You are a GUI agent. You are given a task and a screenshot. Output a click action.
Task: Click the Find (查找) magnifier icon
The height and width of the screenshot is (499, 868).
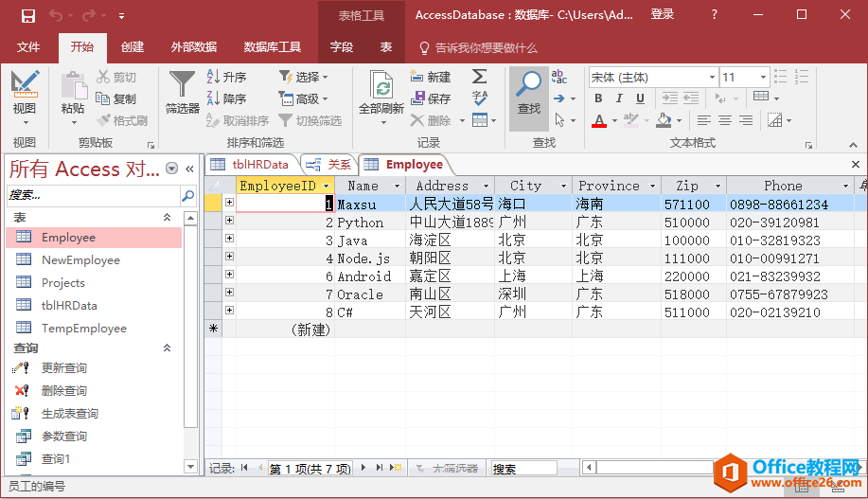pyautogui.click(x=529, y=92)
